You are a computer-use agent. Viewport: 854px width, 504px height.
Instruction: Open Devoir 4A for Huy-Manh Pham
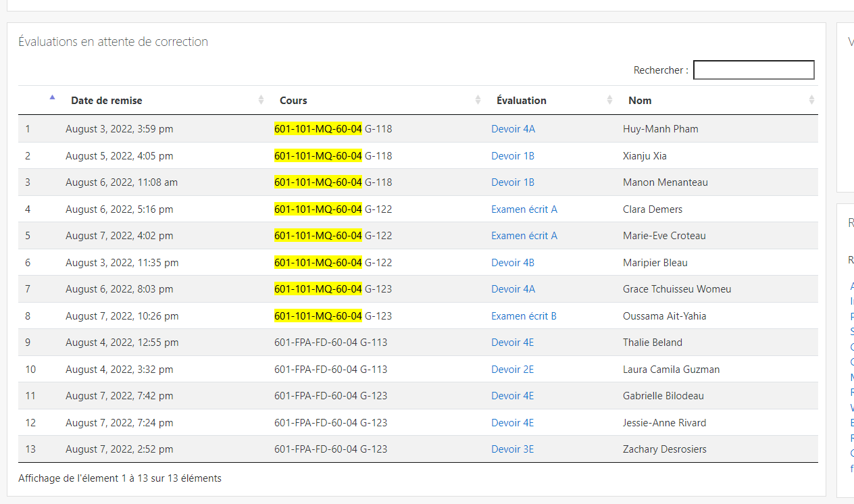coord(513,128)
